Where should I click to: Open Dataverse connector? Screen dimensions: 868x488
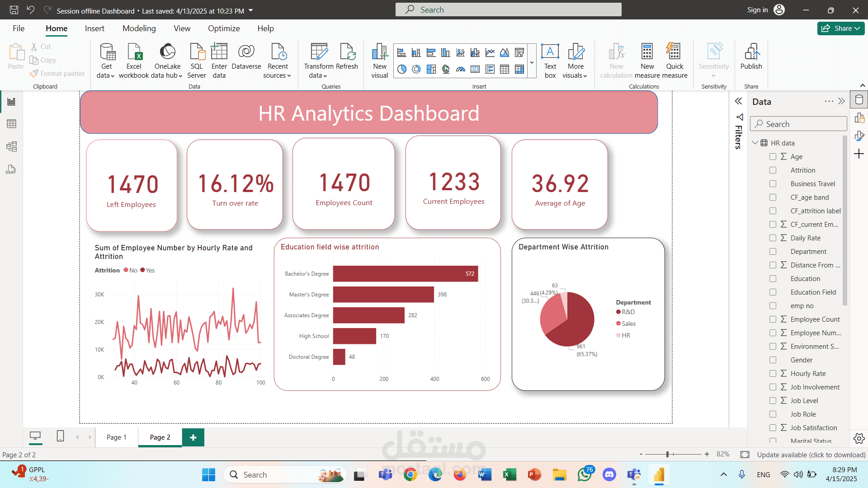246,57
